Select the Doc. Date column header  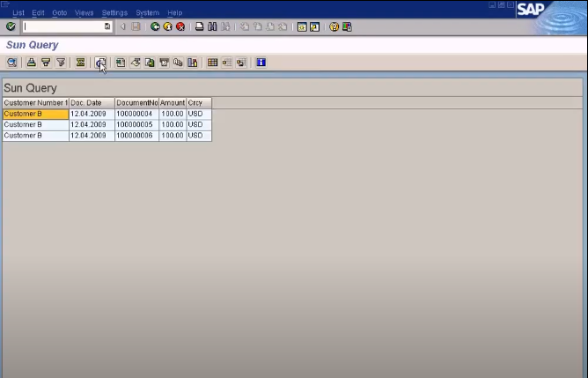click(x=92, y=103)
